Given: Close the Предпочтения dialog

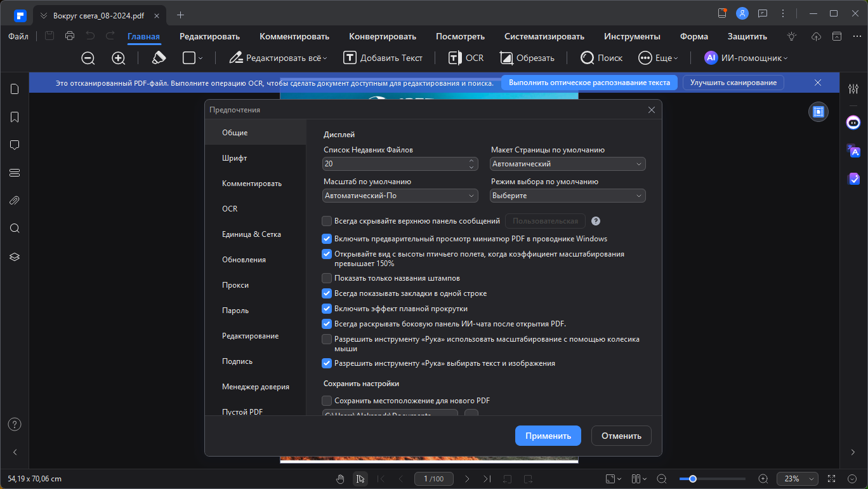Looking at the screenshot, I should (652, 110).
